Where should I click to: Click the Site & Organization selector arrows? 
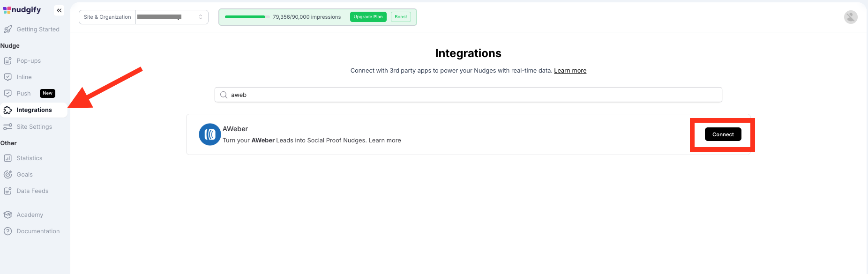[x=201, y=17]
